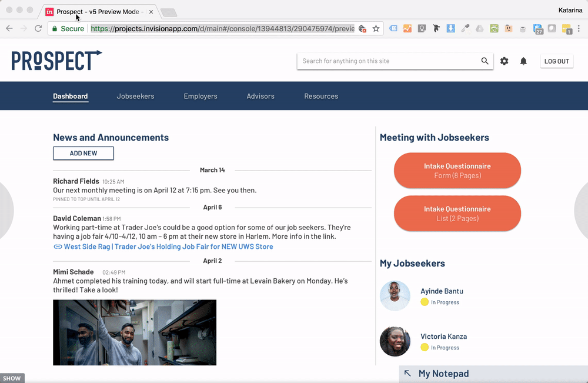The image size is (588, 383).
Task: Click the peach face extension icon
Action: (509, 28)
